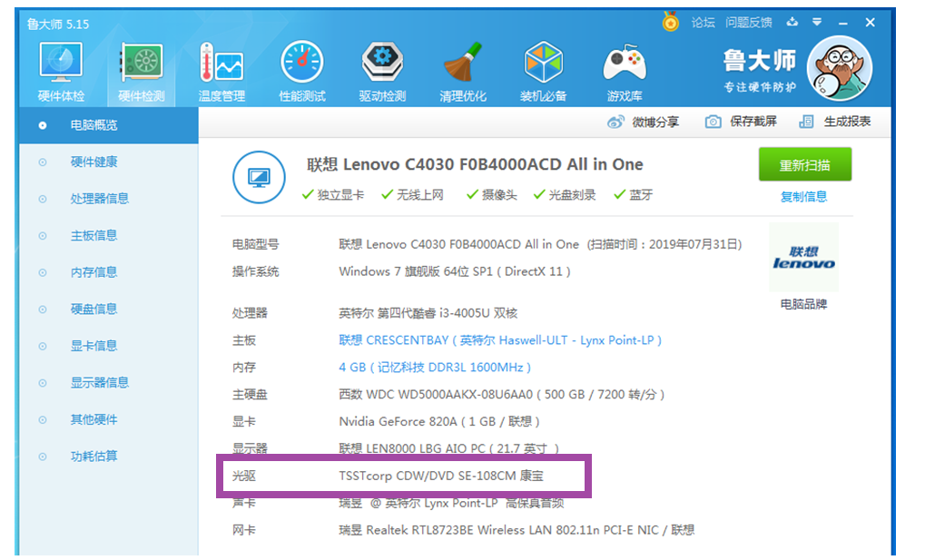
Task: Click 复制信息 copy info link
Action: [x=803, y=197]
